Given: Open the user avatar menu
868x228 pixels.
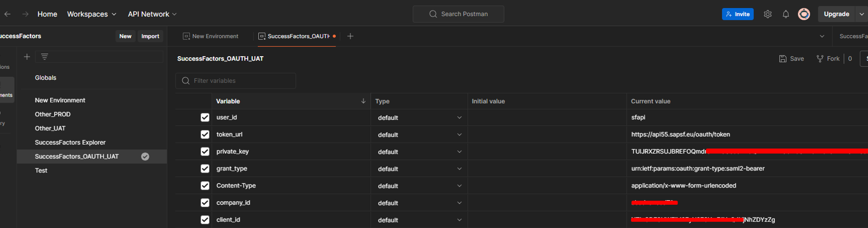Looking at the screenshot, I should click(x=804, y=14).
